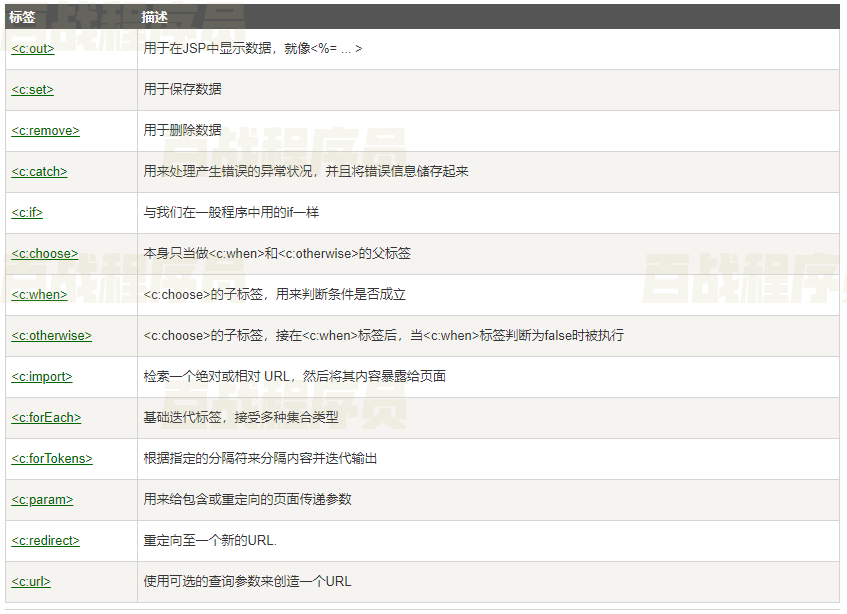The image size is (847, 614).
Task: Open the <c:otherwise> tag link
Action: coord(51,335)
